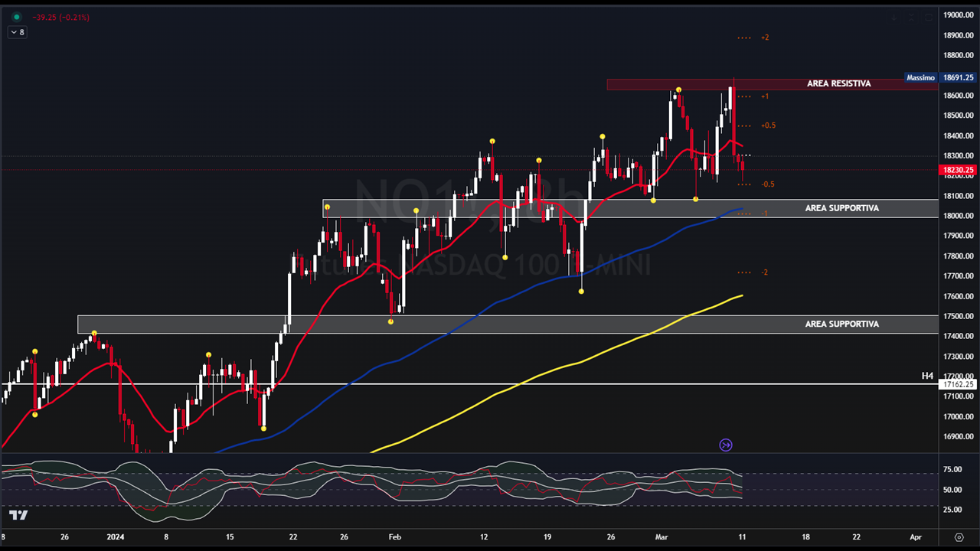Click the +1 deviation level label
Viewport: 980px width, 551px height.
tap(765, 96)
